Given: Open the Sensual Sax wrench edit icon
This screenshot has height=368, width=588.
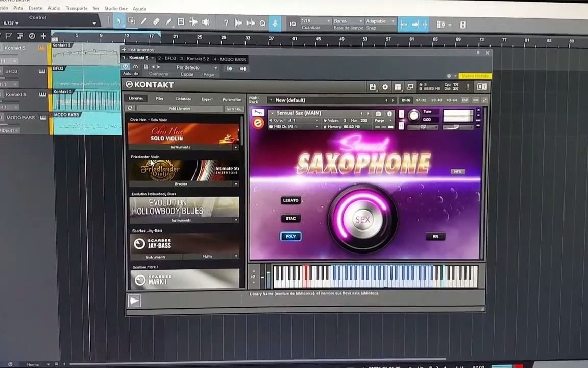Looking at the screenshot, I should 258,112.
